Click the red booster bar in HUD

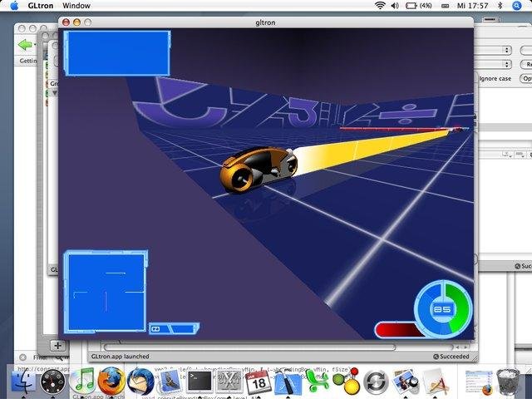tap(398, 330)
